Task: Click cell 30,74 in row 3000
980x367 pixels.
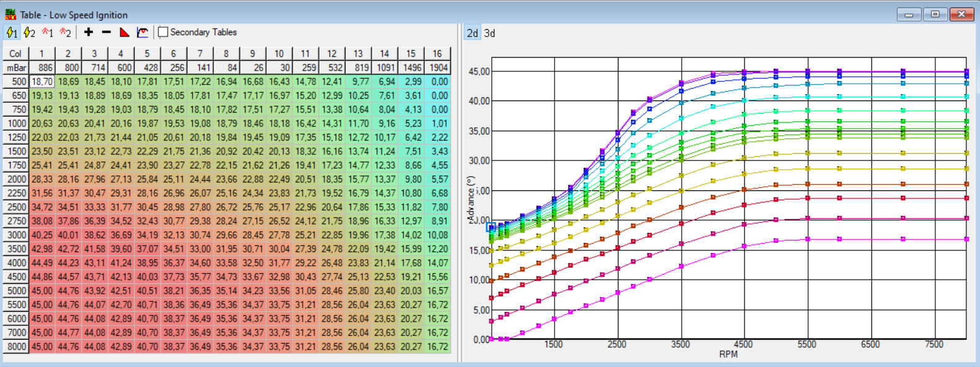Action: 200,235
